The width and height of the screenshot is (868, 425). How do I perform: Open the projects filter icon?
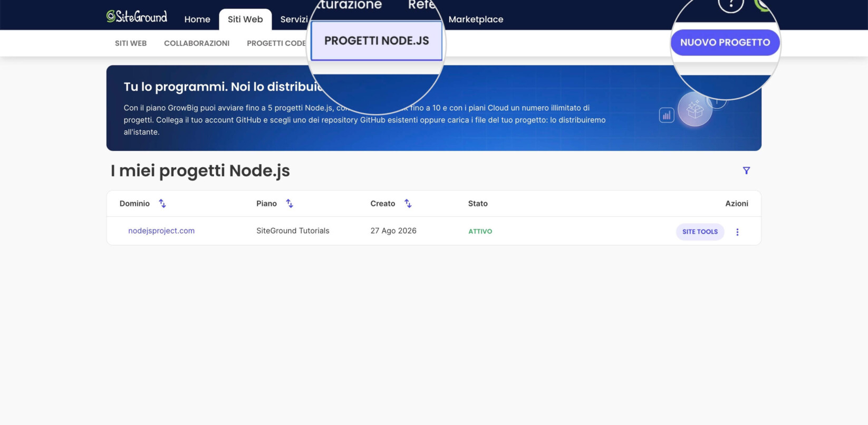point(746,171)
